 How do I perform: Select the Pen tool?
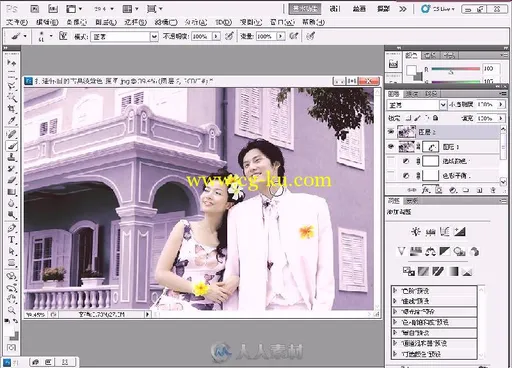[x=12, y=228]
